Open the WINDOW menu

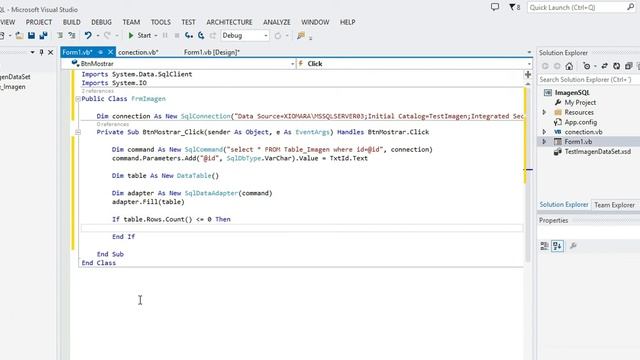coord(315,22)
